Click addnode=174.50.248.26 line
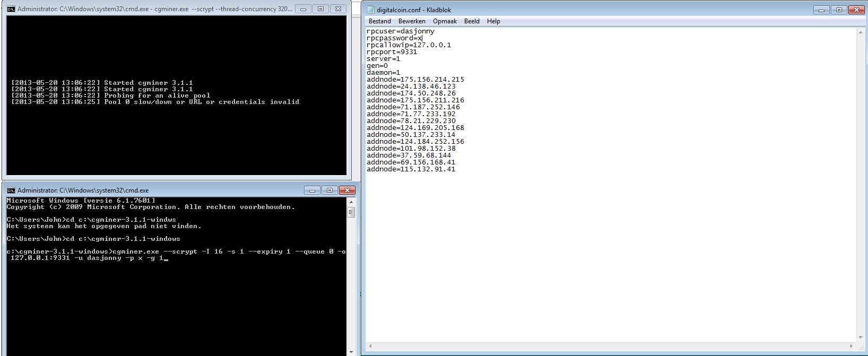This screenshot has width=868, height=356. 411,93
